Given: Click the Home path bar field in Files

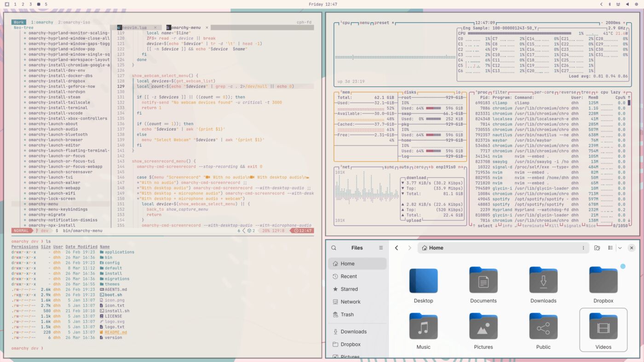Looking at the screenshot, I should (x=503, y=248).
